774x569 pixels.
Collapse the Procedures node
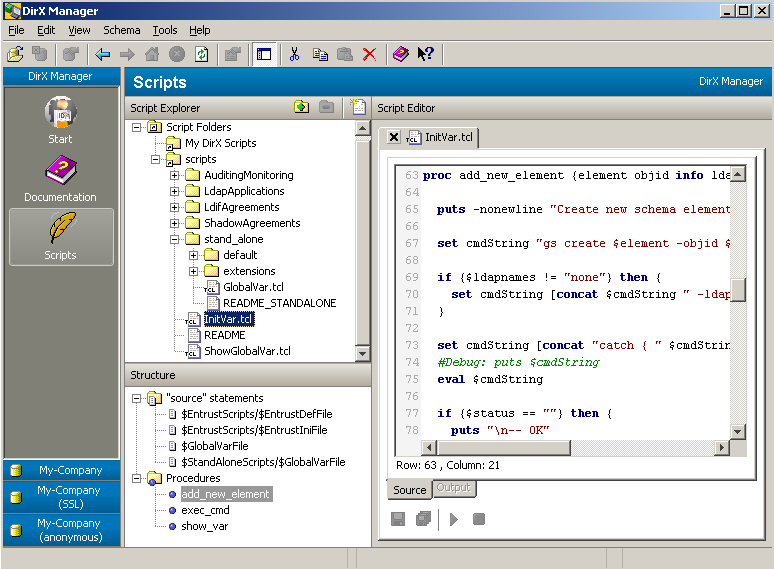[x=136, y=478]
